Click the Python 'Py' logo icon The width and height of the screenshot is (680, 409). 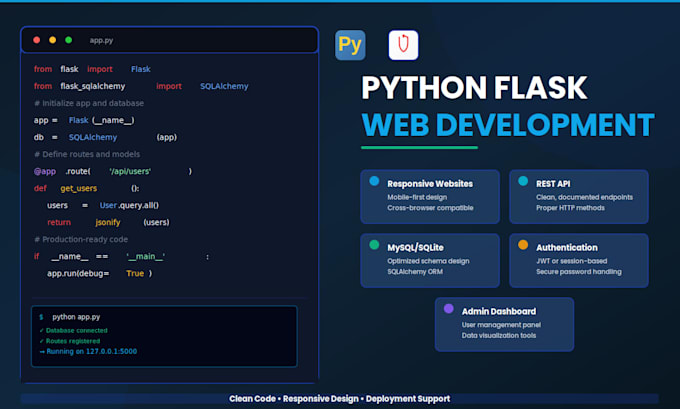tap(350, 45)
